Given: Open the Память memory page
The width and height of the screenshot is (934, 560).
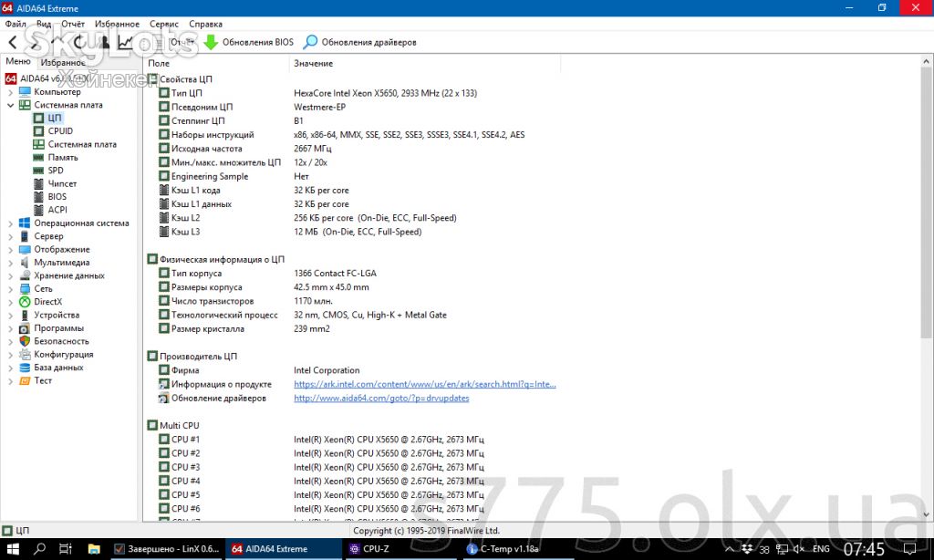Looking at the screenshot, I should point(63,157).
